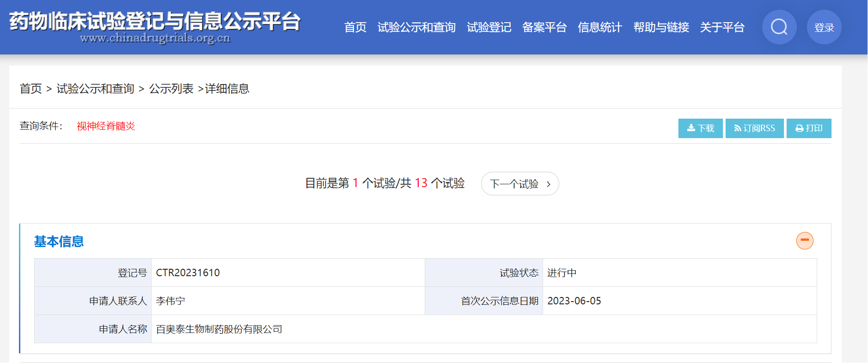
Task: Open the 备案平台 menu item
Action: click(x=544, y=28)
